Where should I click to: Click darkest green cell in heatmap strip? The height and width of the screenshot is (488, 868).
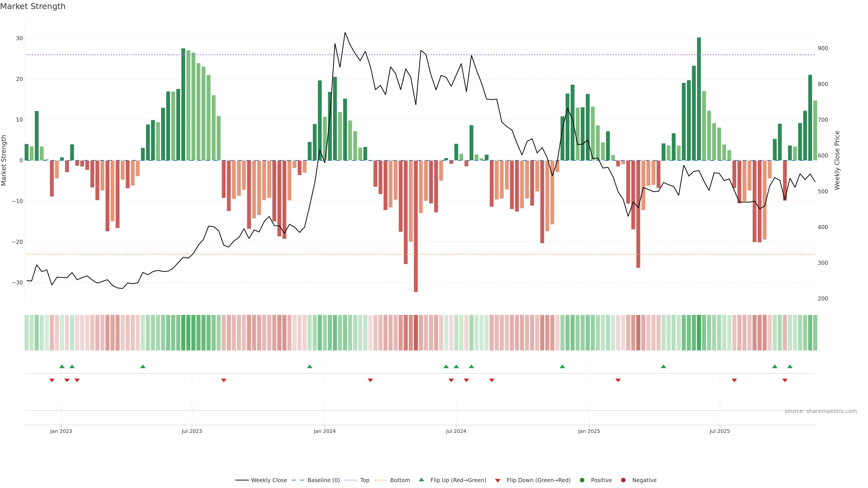click(699, 333)
